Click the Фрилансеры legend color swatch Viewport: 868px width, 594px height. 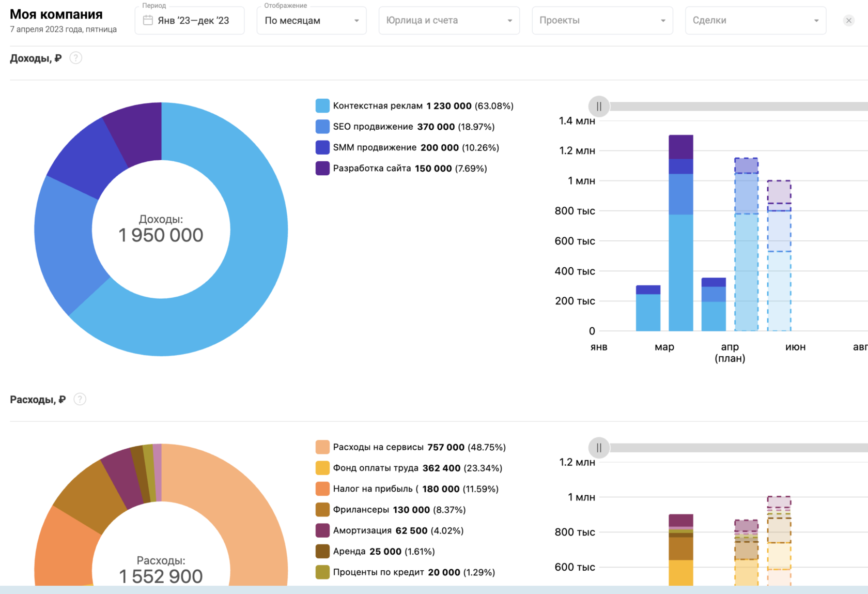322,510
